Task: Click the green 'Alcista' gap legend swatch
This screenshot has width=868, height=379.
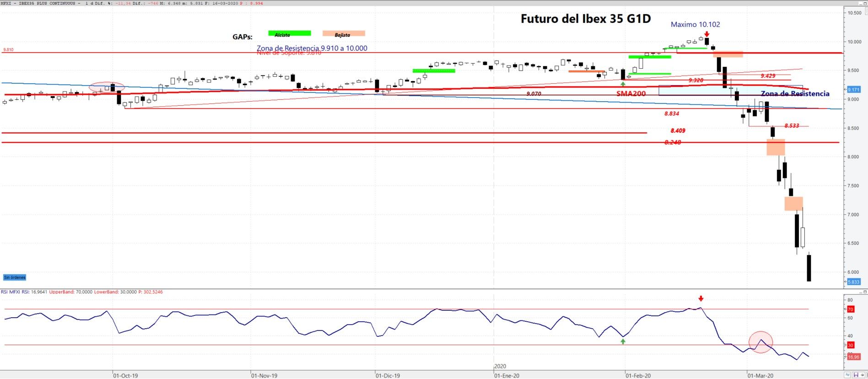Action: (x=290, y=33)
